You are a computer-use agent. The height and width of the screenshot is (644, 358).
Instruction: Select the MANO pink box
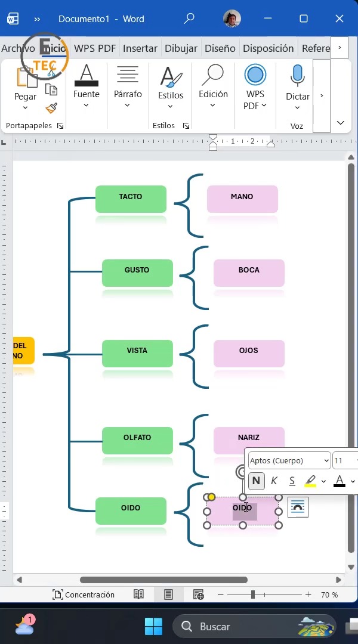point(242,199)
